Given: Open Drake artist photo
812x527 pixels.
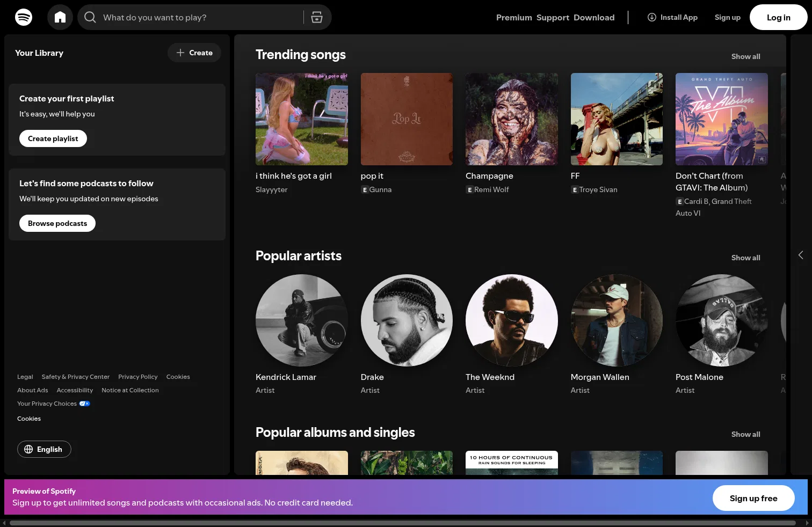Looking at the screenshot, I should [407, 320].
